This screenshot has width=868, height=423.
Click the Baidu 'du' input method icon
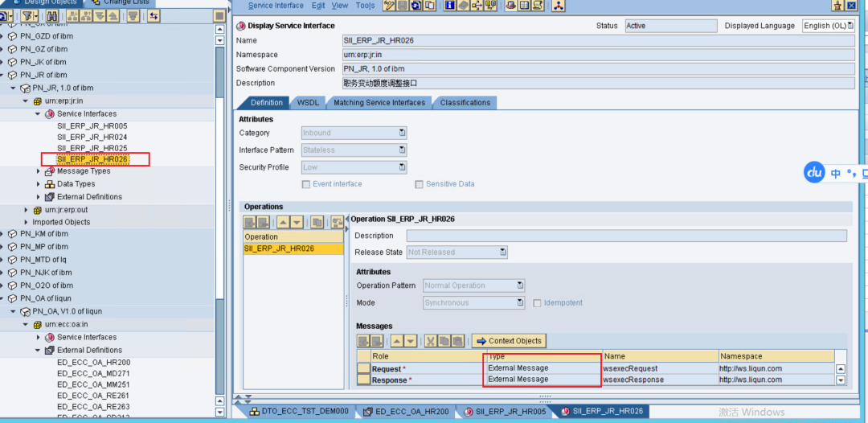coord(814,173)
